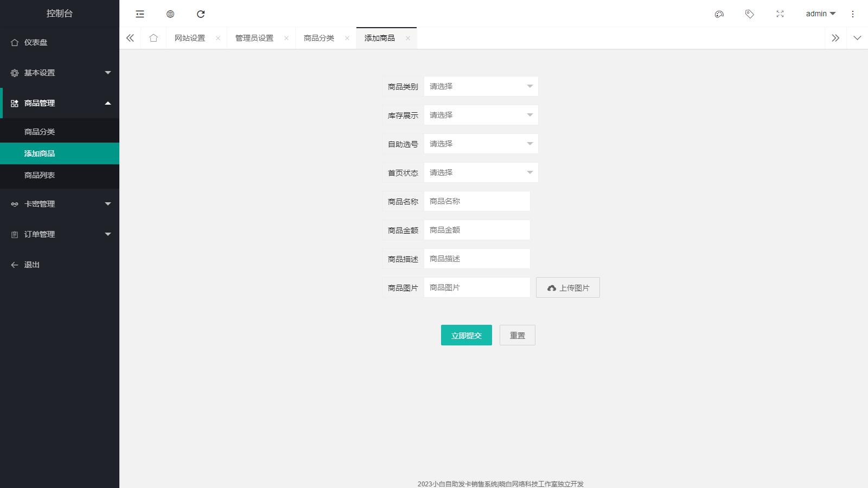Viewport: 868px width, 488px height.
Task: Toggle fullscreen mode icon
Action: (x=780, y=14)
